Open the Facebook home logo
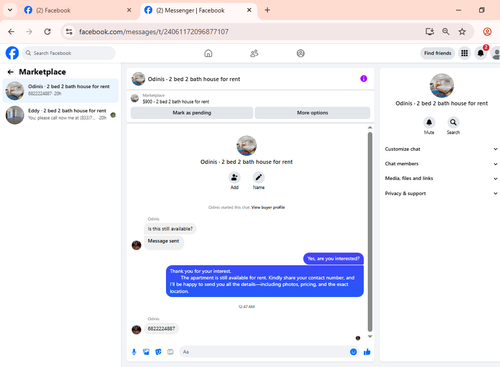The width and height of the screenshot is (500, 367). (12, 53)
